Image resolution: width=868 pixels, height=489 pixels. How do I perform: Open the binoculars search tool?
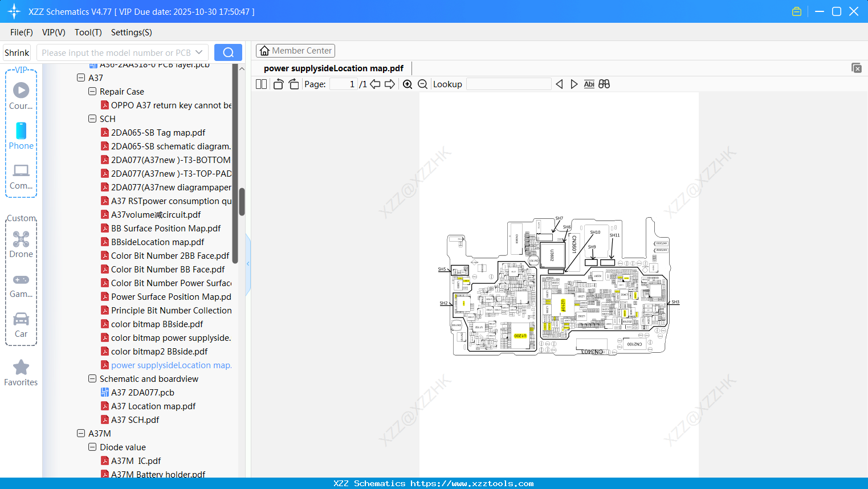pyautogui.click(x=604, y=84)
